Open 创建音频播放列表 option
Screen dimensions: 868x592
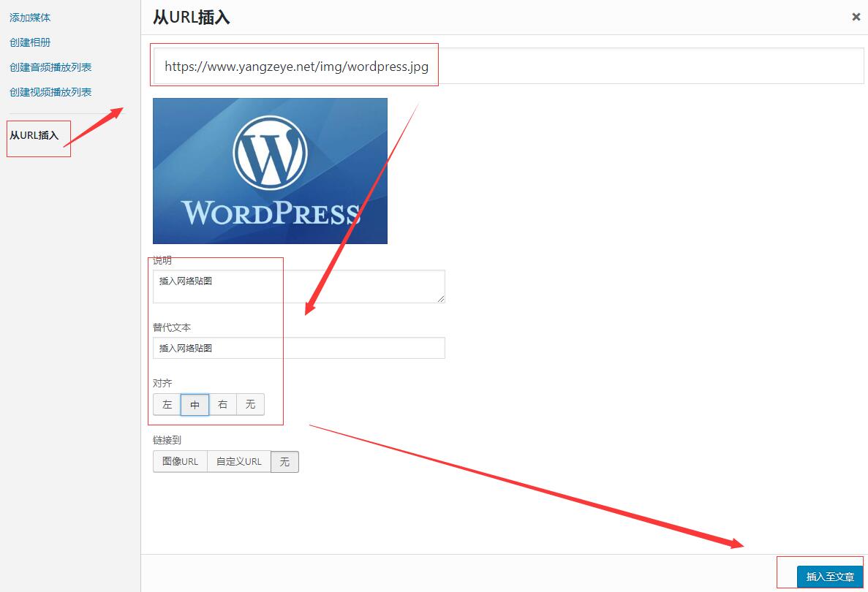click(50, 67)
